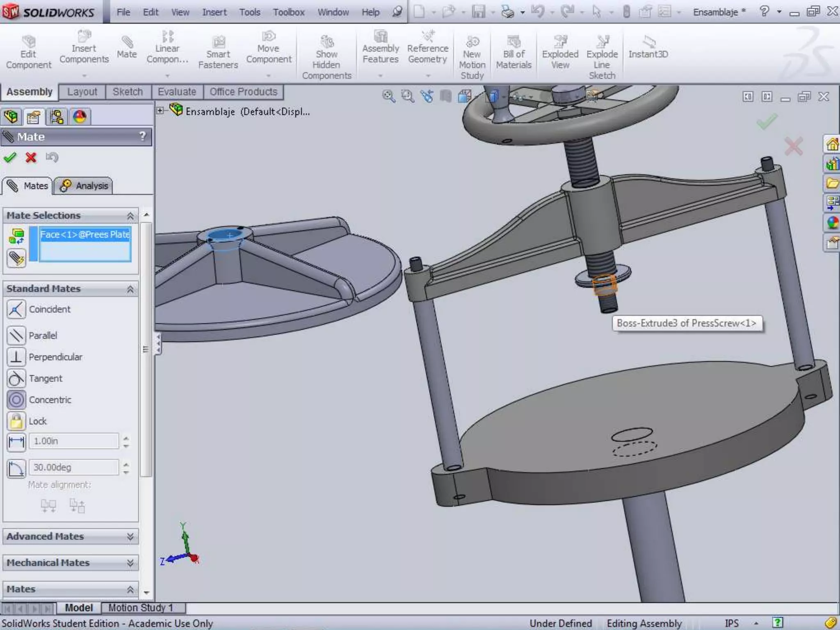Click the Zoom to Fit icon
The image size is (840, 630).
[x=388, y=97]
